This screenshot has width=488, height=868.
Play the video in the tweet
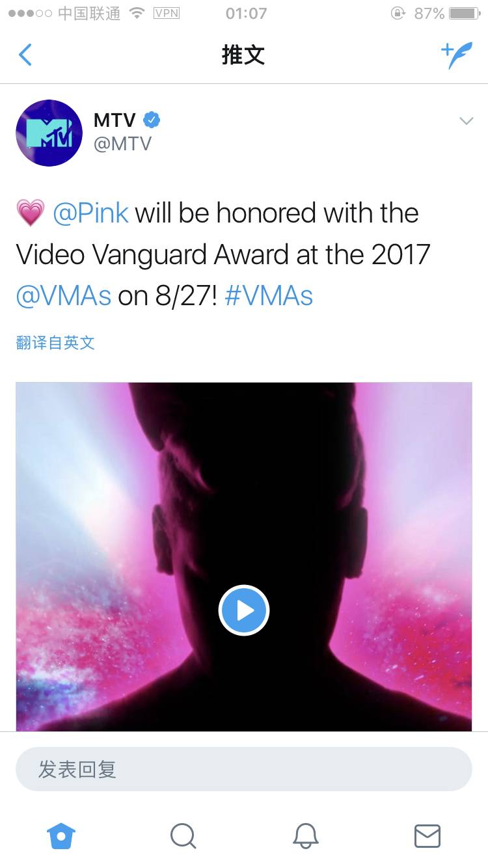(x=244, y=610)
